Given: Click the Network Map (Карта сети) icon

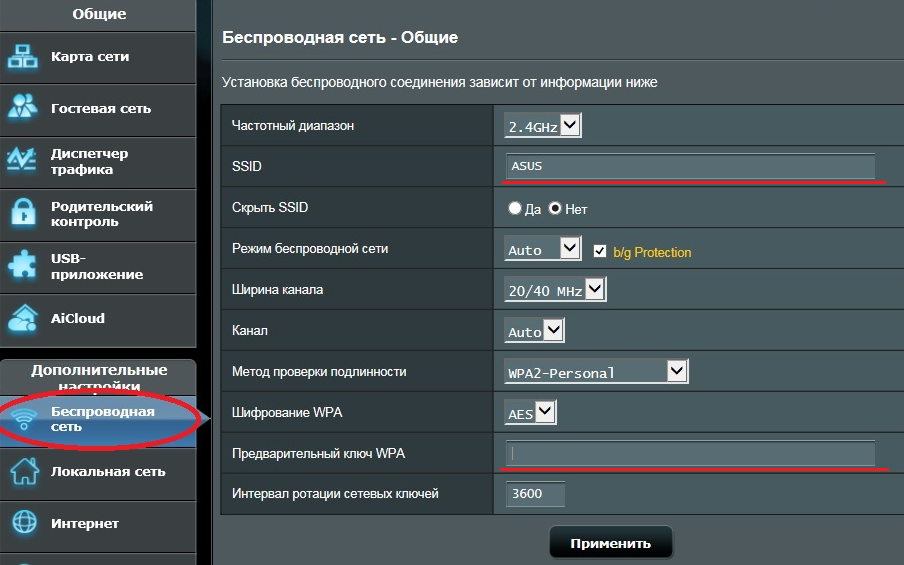Looking at the screenshot, I should (x=22, y=56).
